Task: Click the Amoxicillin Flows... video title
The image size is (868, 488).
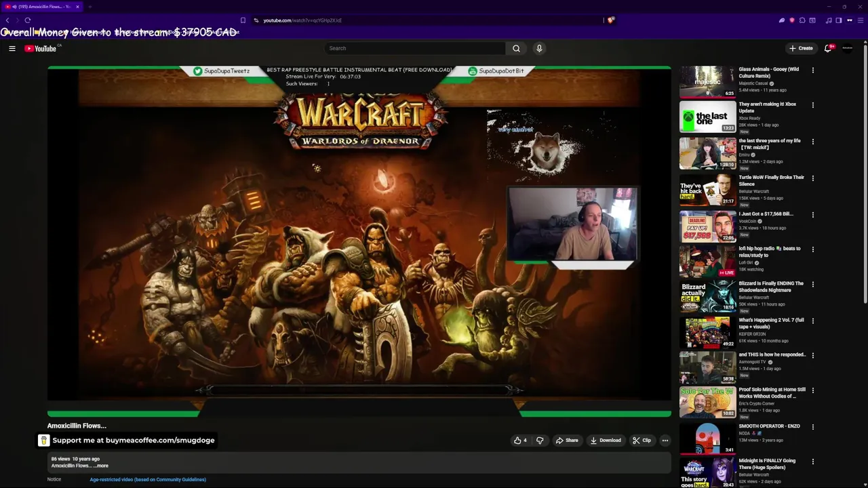Action: (x=77, y=426)
